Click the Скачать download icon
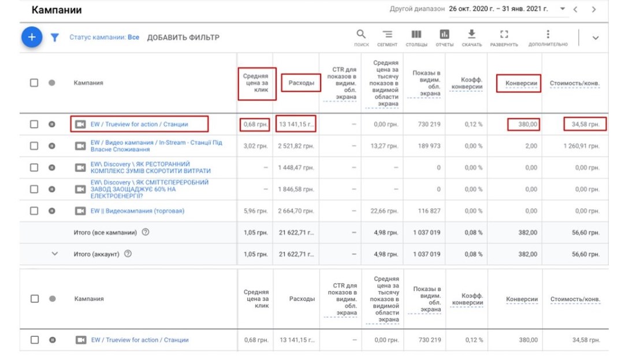The width and height of the screenshot is (625, 364). pos(471,38)
